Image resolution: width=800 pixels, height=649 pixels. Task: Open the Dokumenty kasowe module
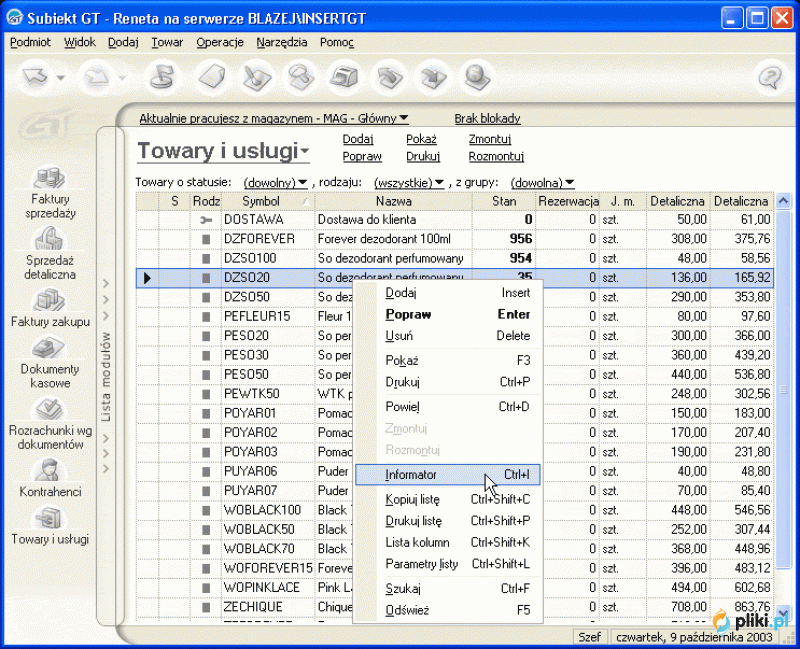50,362
